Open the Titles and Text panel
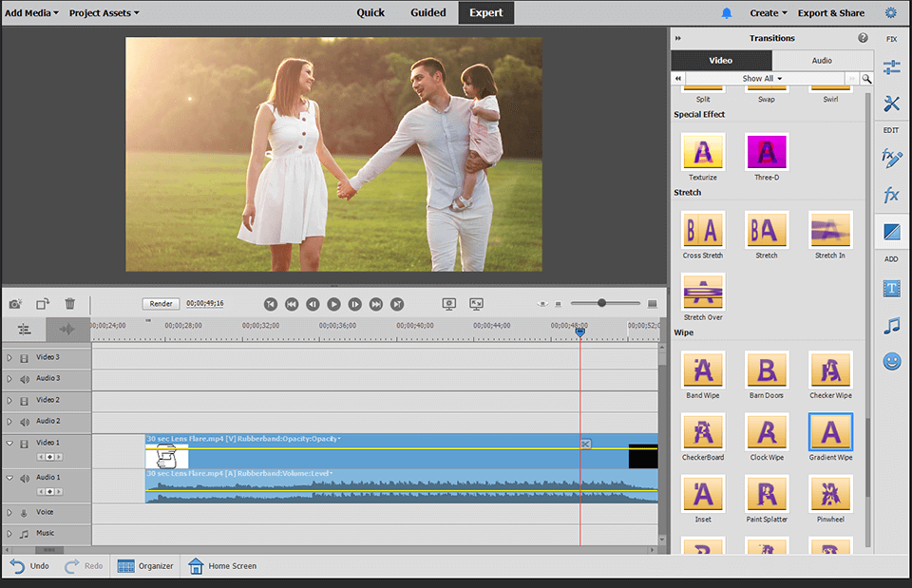Viewport: 912px width, 588px height. tap(891, 288)
